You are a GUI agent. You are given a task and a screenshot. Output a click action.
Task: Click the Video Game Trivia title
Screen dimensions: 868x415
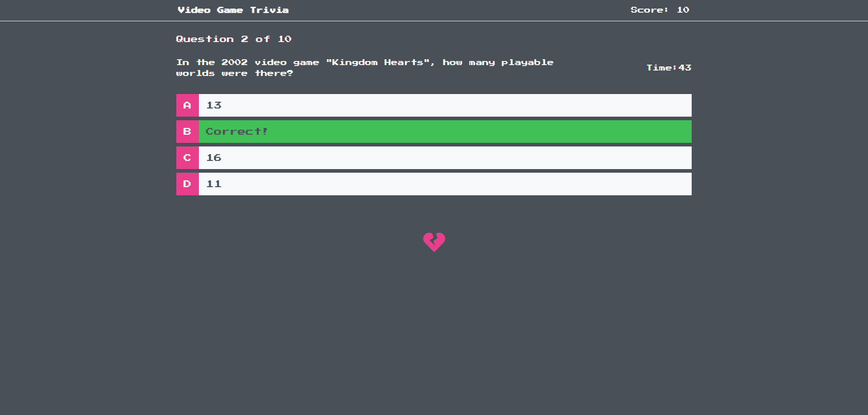coord(233,10)
